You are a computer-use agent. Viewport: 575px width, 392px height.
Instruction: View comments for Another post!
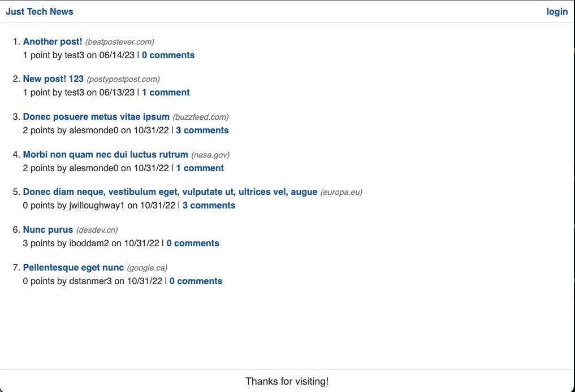(168, 55)
